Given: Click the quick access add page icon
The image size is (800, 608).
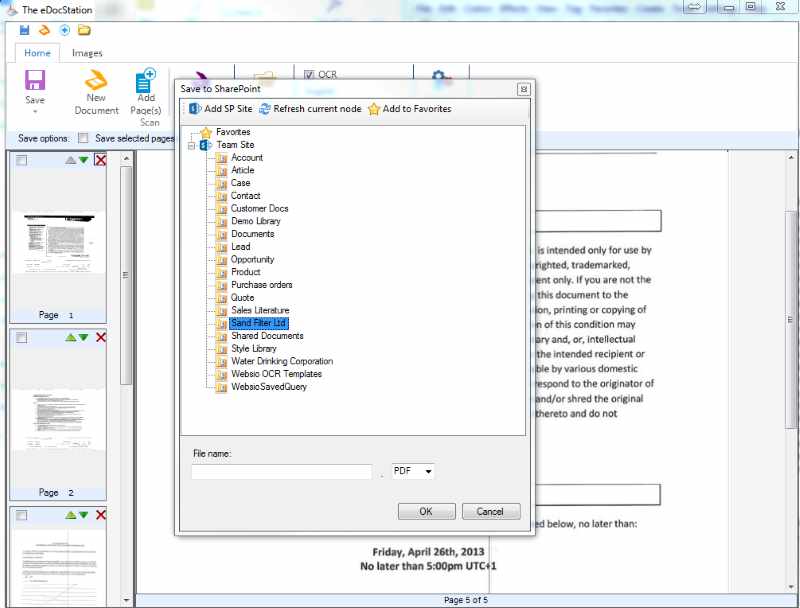Looking at the screenshot, I should [x=64, y=31].
